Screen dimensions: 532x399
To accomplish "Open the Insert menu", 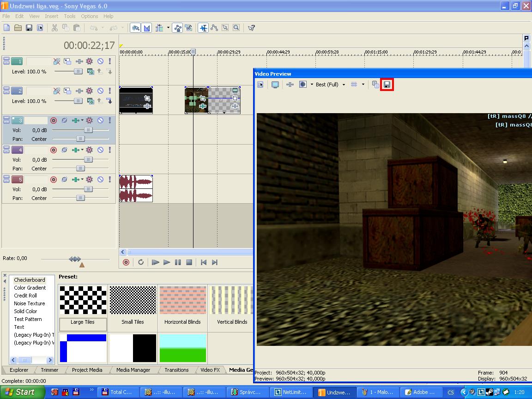I will (x=52, y=16).
